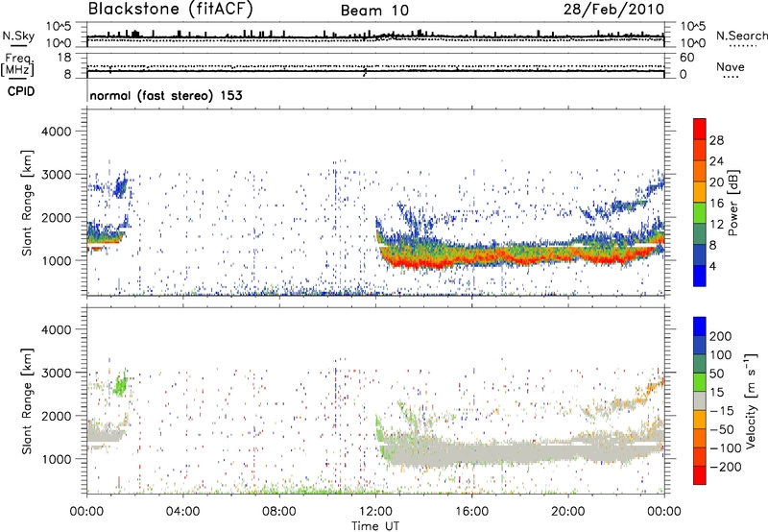Click the "28" label on power colorbar
This screenshot has width=768, height=532.
point(716,140)
